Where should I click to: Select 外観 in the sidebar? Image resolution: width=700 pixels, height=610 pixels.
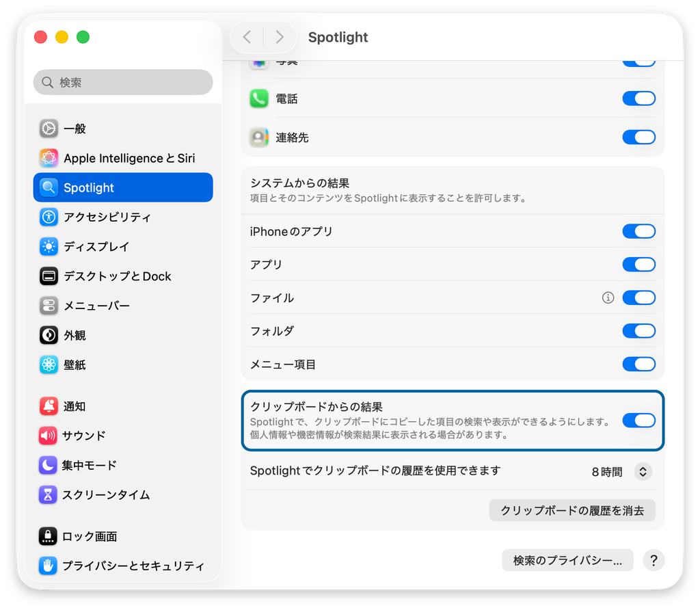[x=123, y=335]
